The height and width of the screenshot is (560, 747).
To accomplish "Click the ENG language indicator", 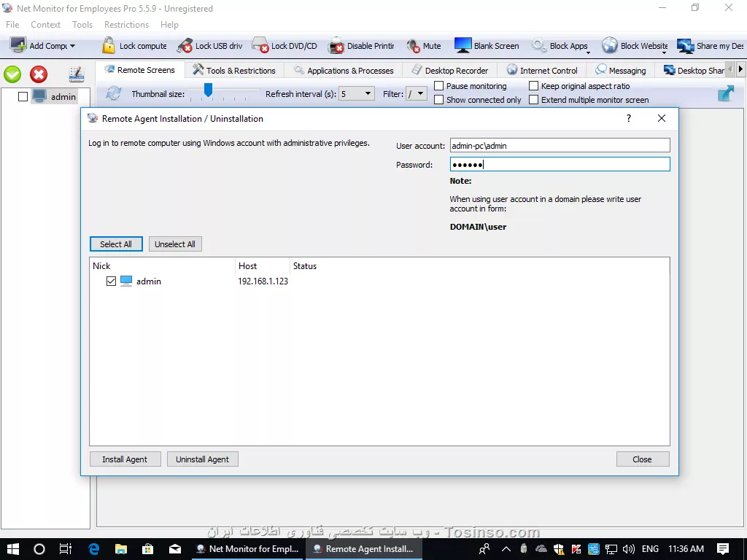I will pos(650,549).
